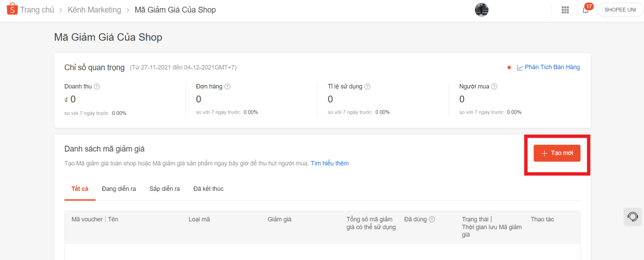
Task: Click help icon next to Người mua
Action: click(494, 86)
